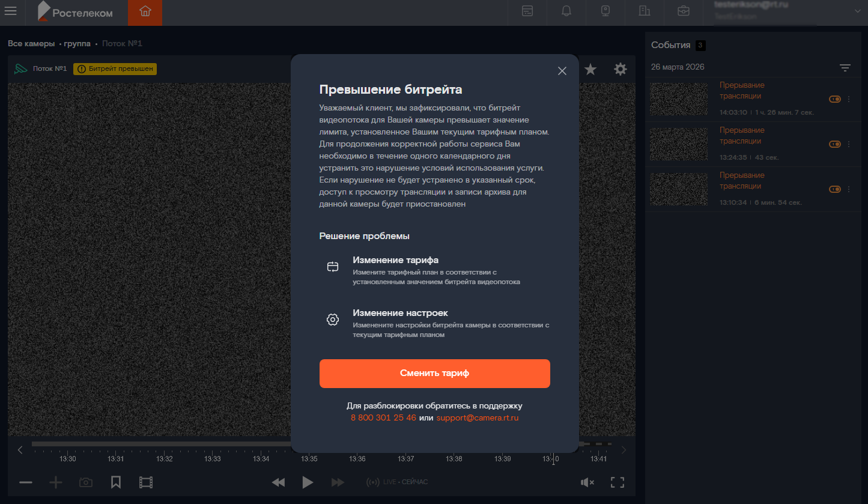Go to the home tab
The width and height of the screenshot is (868, 504).
pyautogui.click(x=145, y=11)
